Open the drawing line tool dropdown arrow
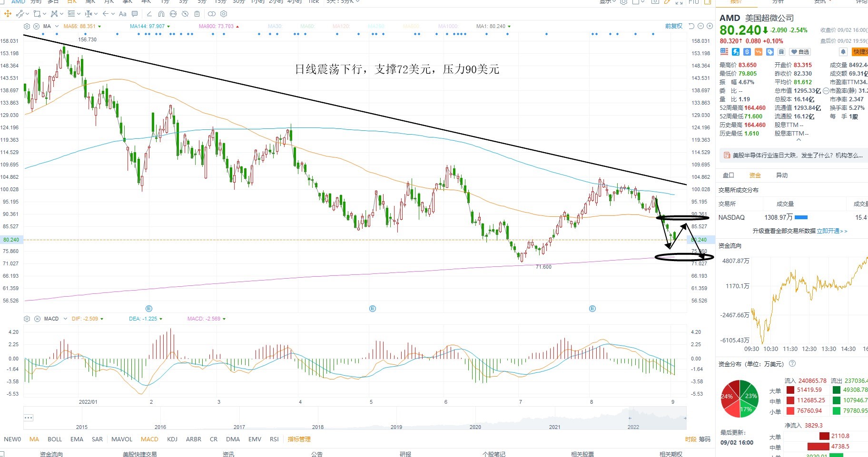This screenshot has height=457, width=868. 27,14
